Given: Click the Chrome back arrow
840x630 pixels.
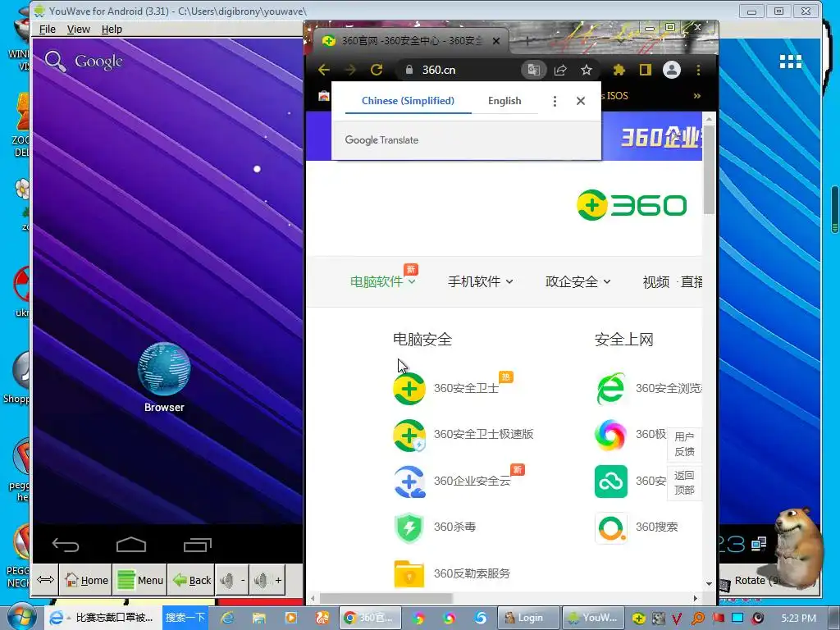Looking at the screenshot, I should [323, 70].
